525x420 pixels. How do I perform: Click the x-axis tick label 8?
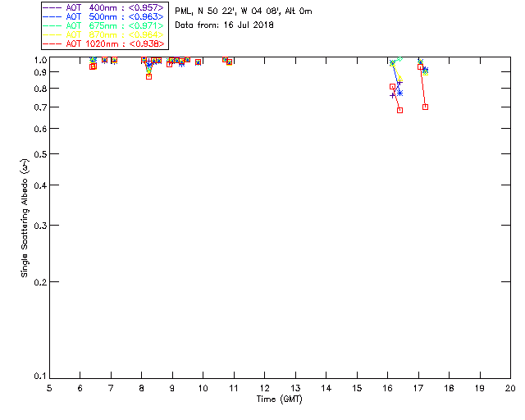(142, 389)
